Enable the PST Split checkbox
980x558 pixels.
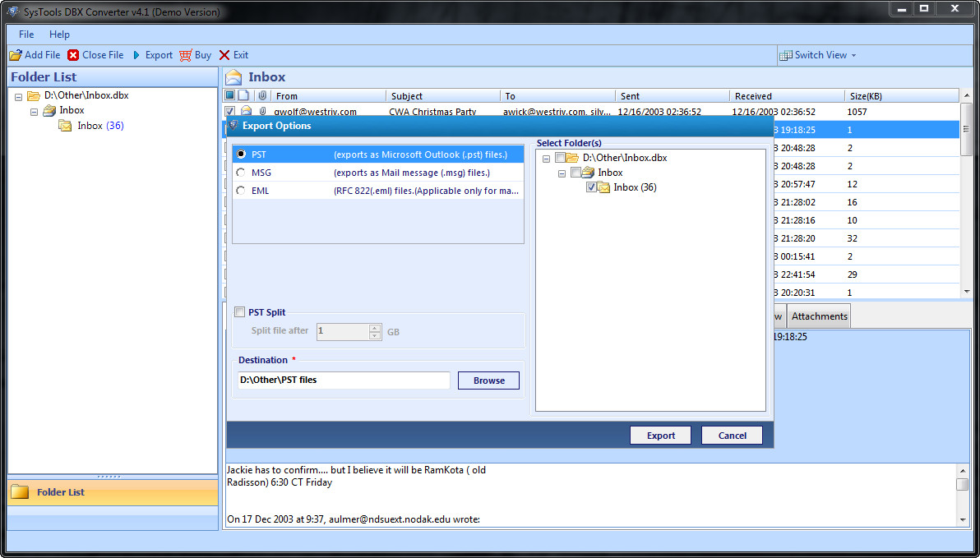click(x=239, y=311)
